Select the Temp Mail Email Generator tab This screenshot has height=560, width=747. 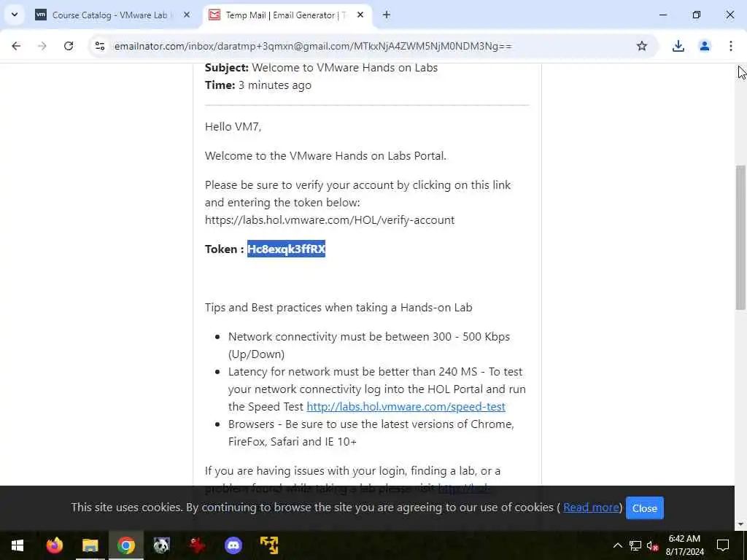tap(287, 15)
